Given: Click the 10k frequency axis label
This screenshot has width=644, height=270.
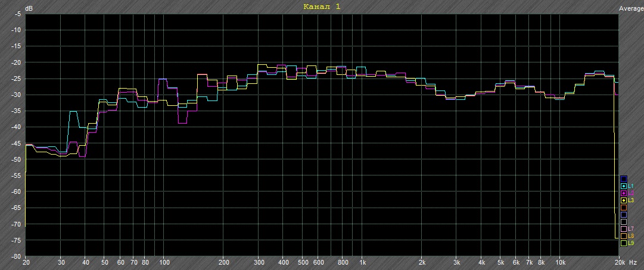Looking at the screenshot, I should (560, 262).
